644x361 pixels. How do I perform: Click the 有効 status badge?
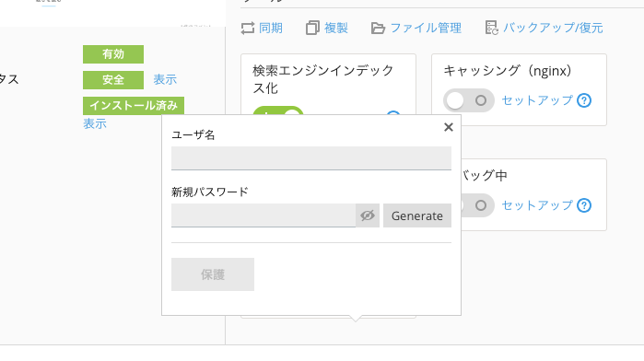click(x=113, y=54)
